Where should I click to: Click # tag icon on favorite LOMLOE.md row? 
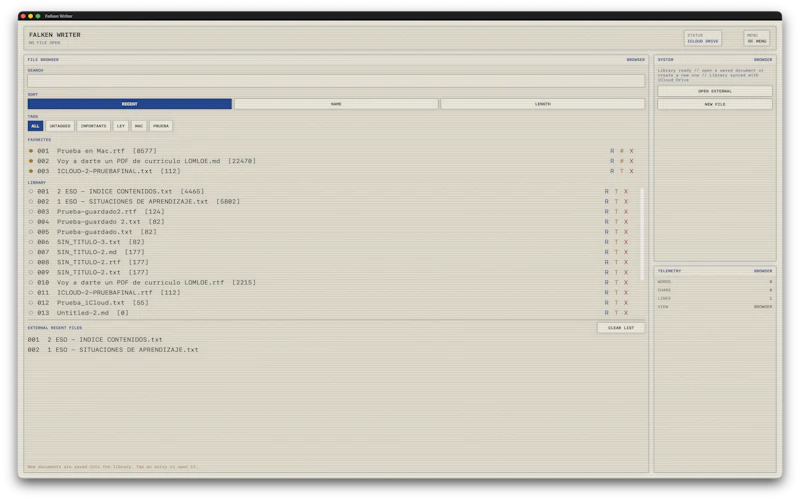(621, 161)
